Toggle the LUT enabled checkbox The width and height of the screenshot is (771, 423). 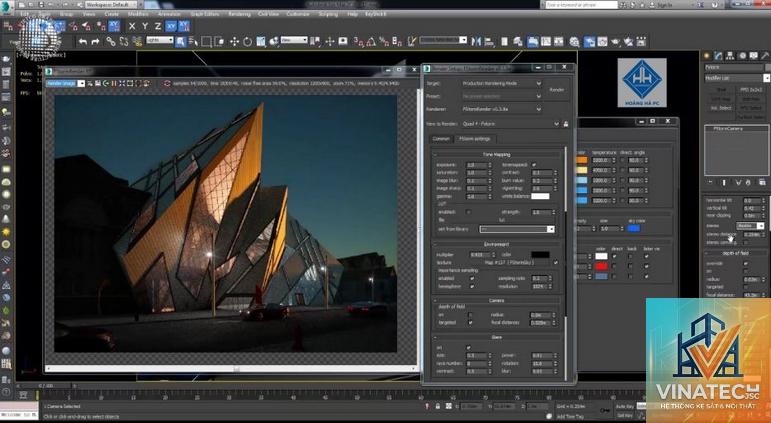(468, 212)
